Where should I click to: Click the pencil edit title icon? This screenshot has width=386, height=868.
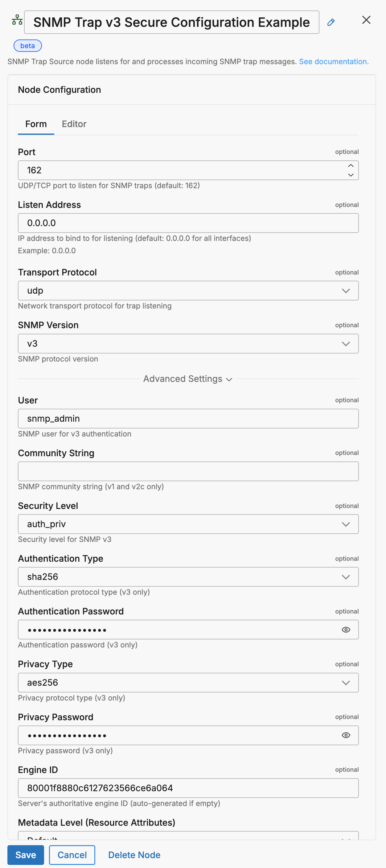click(x=331, y=22)
